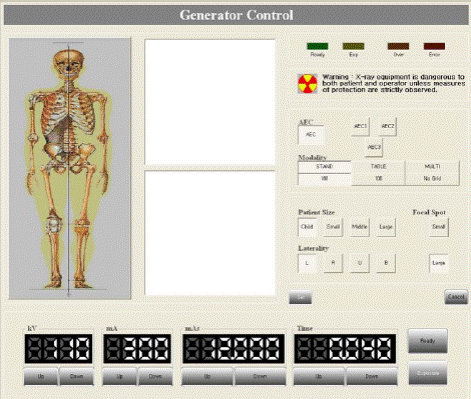
Task: Select the AEC3 chamber button
Action: (x=374, y=147)
